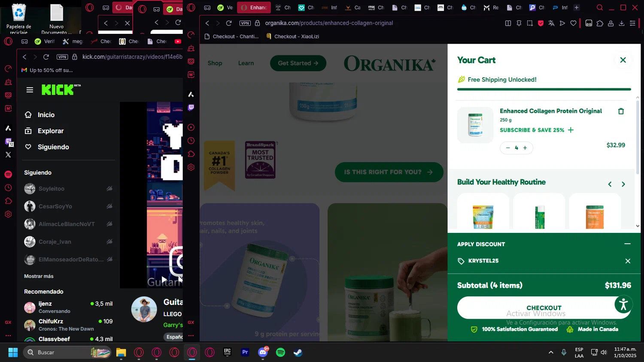Open Discord from the taskbar
644x362 pixels.
(x=263, y=352)
